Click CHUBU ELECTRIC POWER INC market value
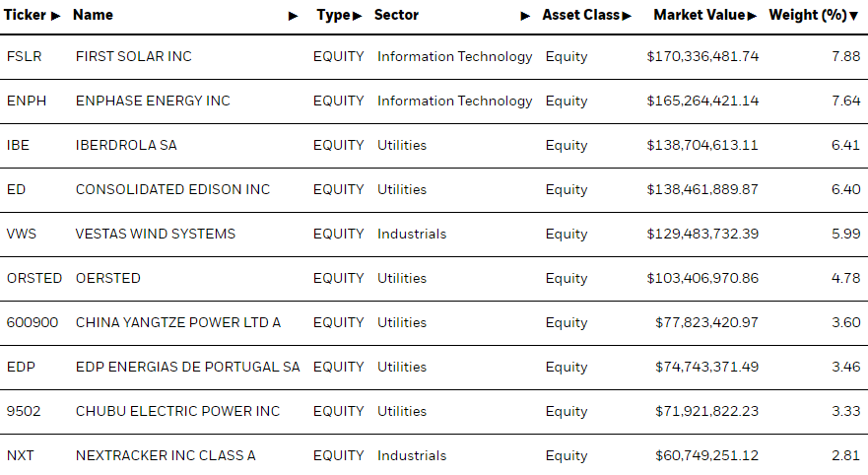This screenshot has width=868, height=475. tap(706, 411)
